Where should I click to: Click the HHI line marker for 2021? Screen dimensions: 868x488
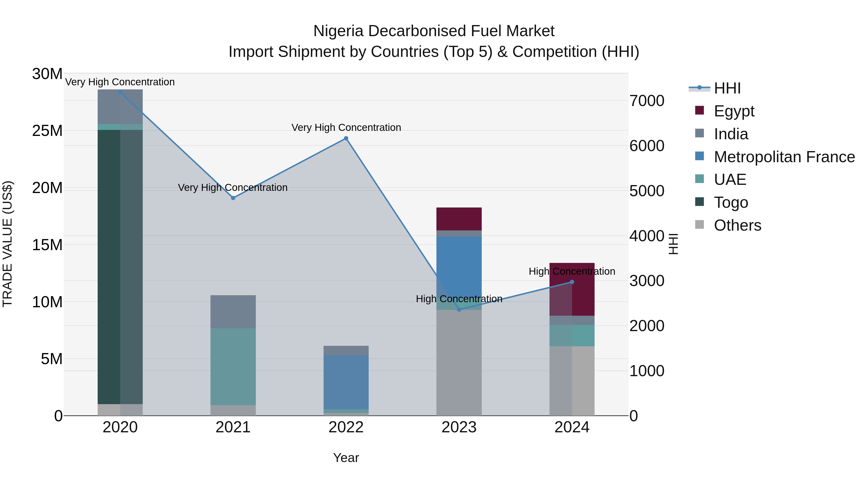[233, 198]
